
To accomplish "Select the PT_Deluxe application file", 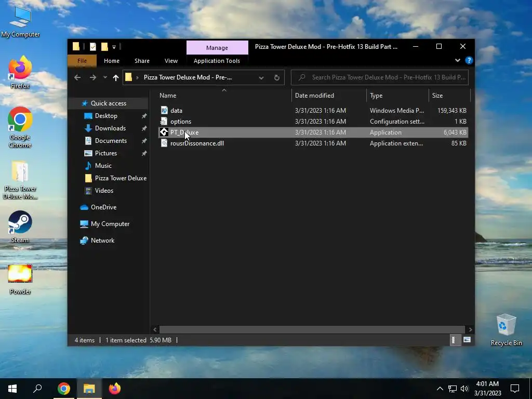I will tap(313, 132).
